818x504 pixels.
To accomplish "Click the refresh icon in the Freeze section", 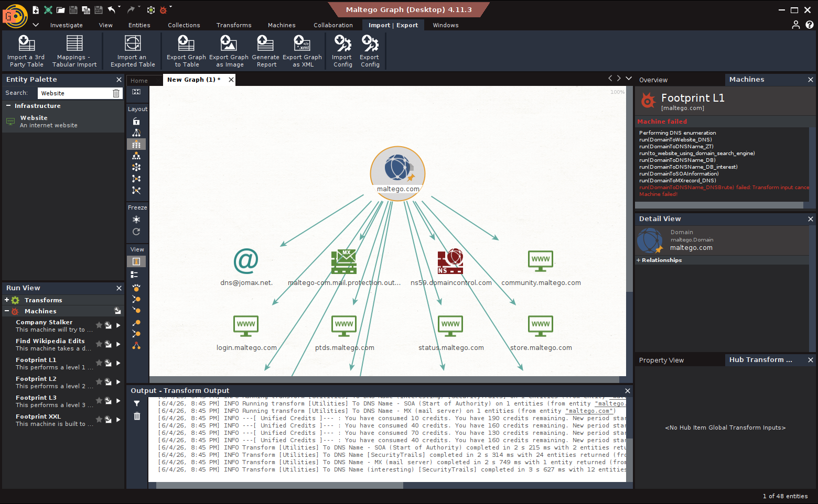I will (x=136, y=232).
